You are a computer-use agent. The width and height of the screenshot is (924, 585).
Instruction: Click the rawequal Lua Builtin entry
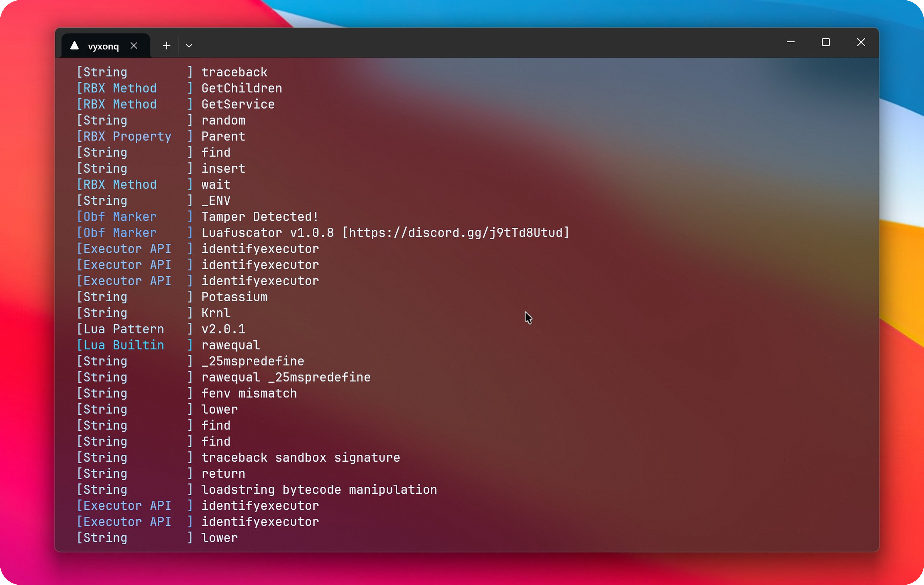[230, 345]
